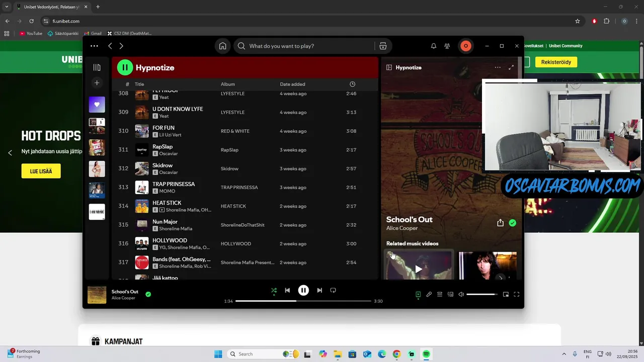Expand Your Library sidebar

[97, 67]
